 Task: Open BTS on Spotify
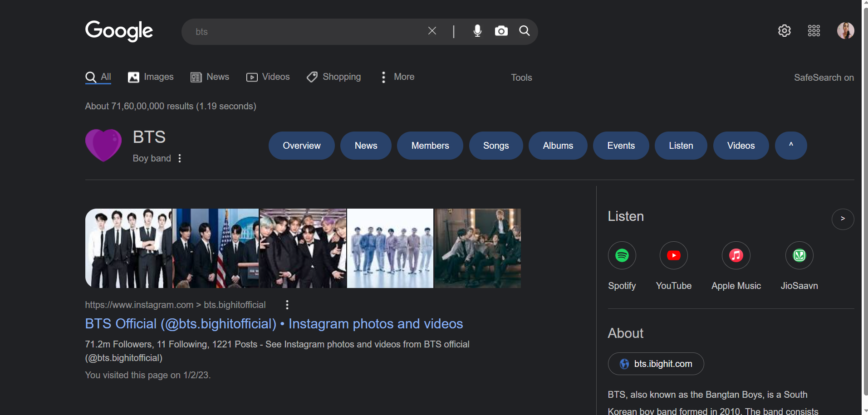(622, 255)
